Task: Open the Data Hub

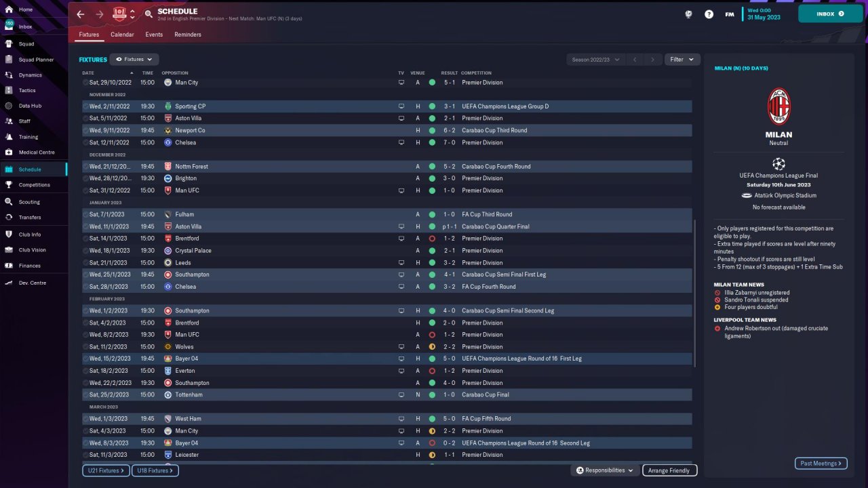Action: pos(30,106)
